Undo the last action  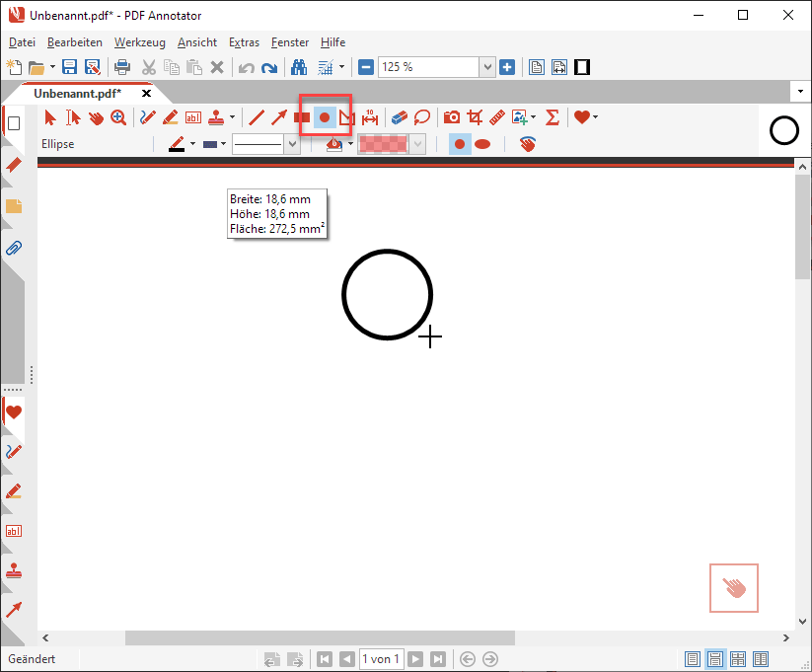pos(247,67)
